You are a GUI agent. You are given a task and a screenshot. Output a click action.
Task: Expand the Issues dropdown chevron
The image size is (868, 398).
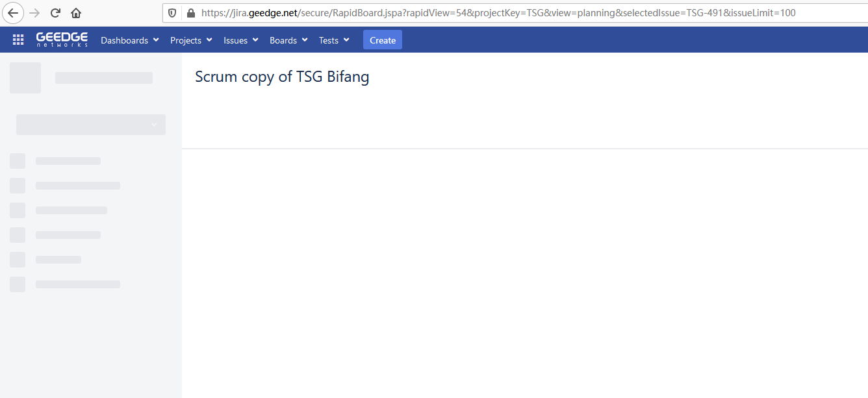click(x=255, y=40)
